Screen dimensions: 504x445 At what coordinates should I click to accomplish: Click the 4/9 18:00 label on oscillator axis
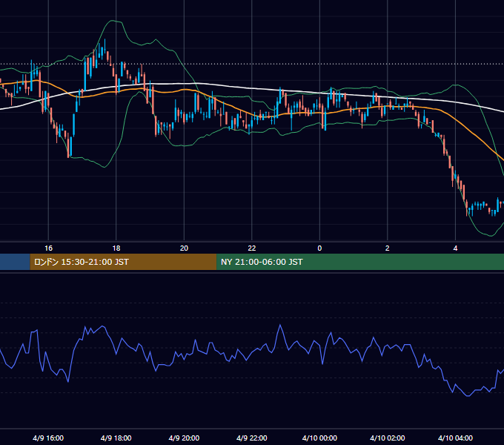coord(116,438)
